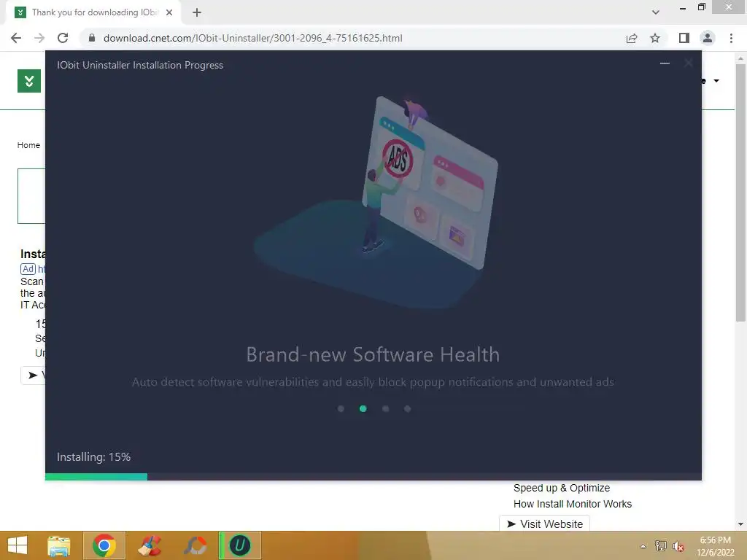Image resolution: width=747 pixels, height=560 pixels.
Task: Click the address bar URL field
Action: (253, 38)
